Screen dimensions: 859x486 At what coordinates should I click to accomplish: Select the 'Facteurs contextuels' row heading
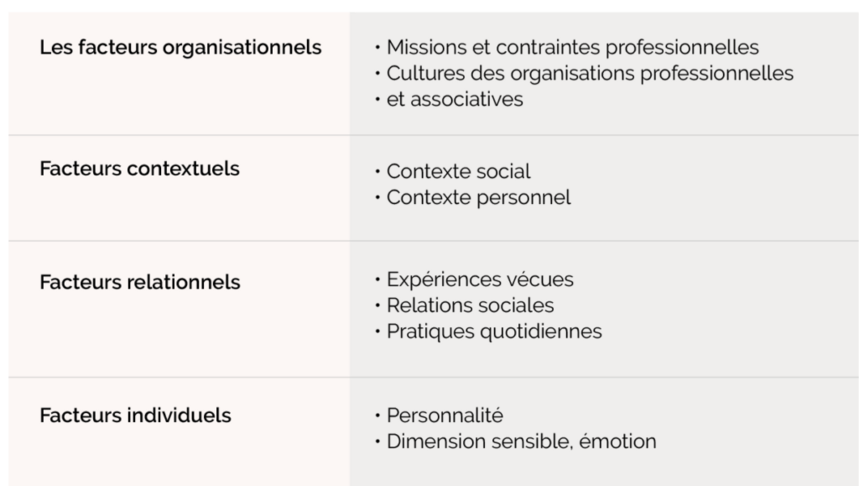pyautogui.click(x=139, y=168)
